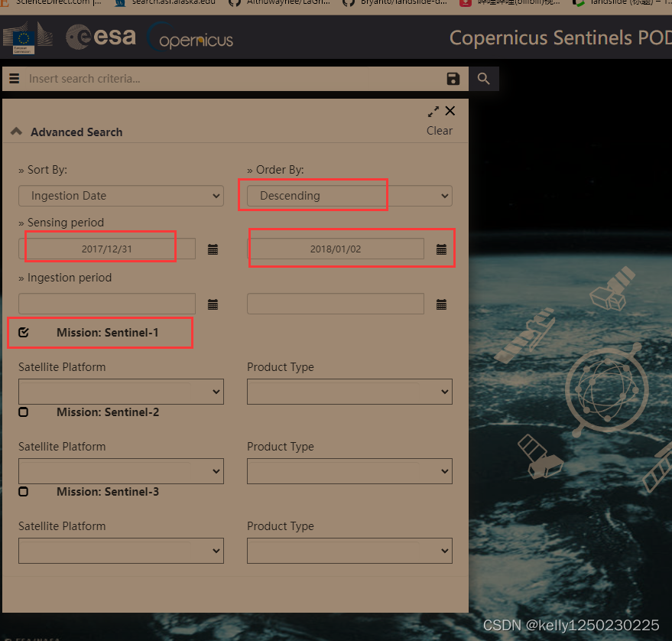
Task: Open calendar for sensing end date
Action: click(441, 249)
